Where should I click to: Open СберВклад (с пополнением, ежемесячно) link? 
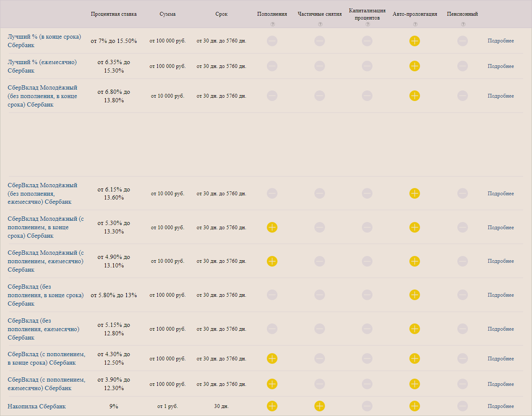(46, 384)
